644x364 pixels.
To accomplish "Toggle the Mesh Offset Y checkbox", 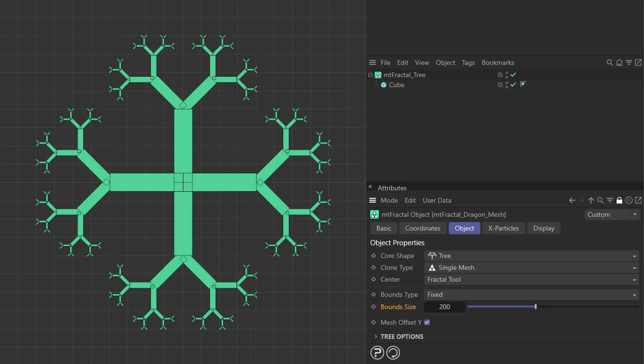I will (x=427, y=322).
